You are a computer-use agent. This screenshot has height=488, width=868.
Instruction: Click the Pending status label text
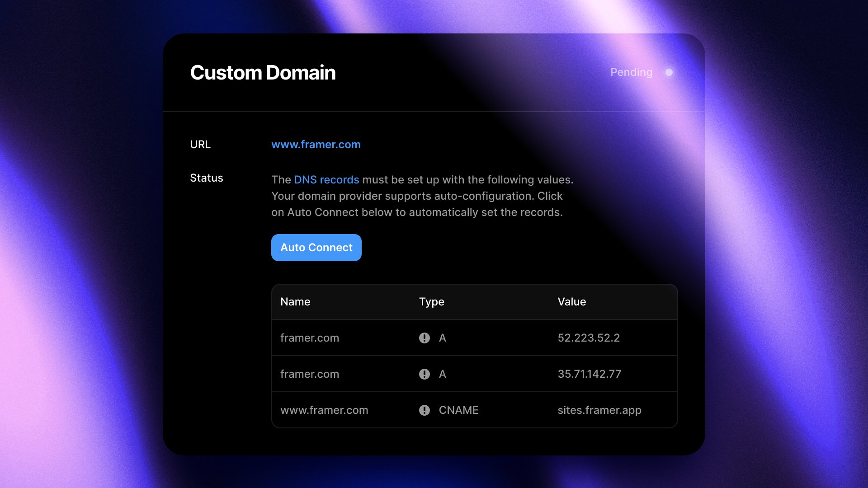631,72
